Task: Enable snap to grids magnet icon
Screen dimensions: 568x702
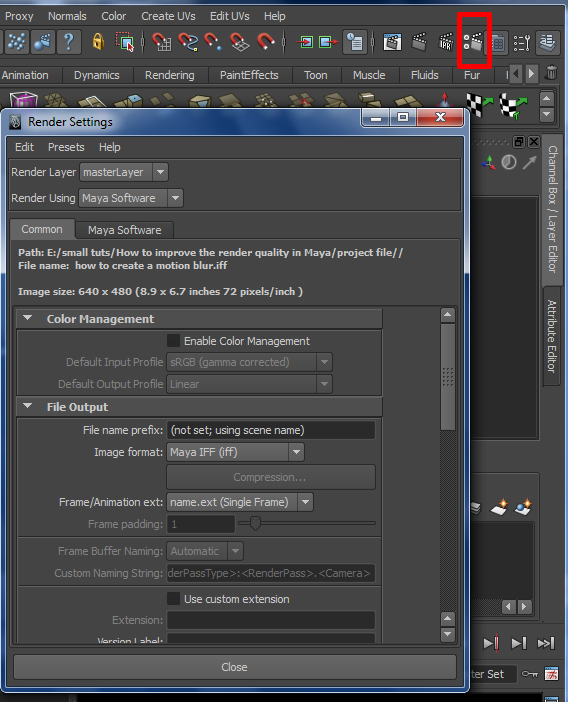Action: [x=162, y=43]
